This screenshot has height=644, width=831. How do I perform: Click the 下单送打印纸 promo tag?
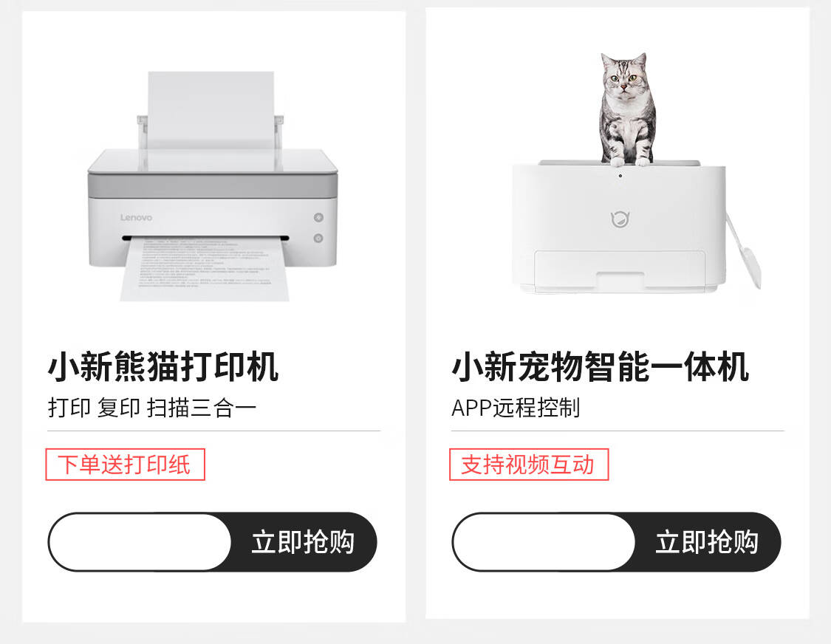coord(125,465)
